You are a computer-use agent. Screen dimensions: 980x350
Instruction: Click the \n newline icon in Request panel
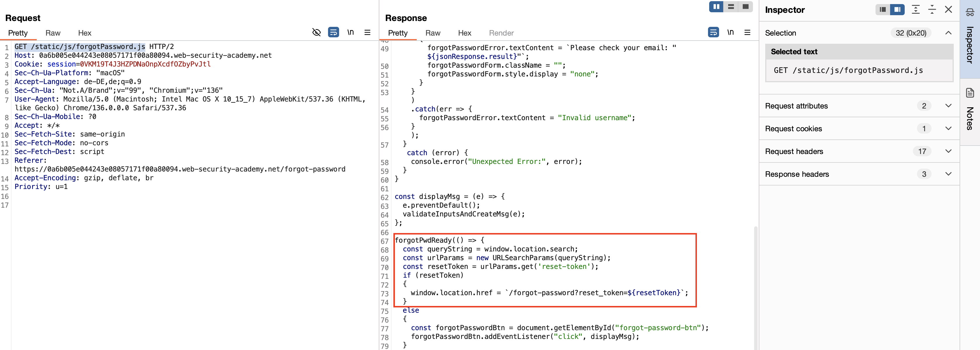coord(351,32)
